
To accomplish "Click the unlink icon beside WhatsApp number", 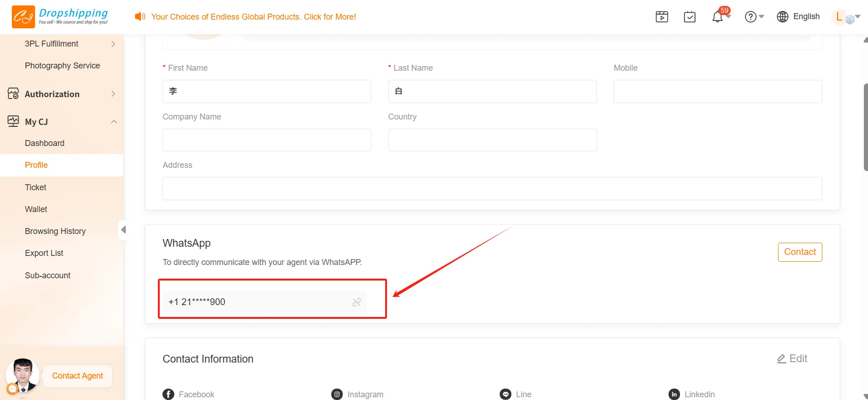I will [x=356, y=302].
